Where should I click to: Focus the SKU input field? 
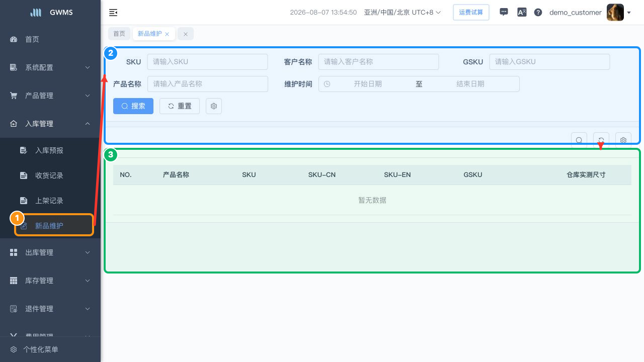[207, 62]
